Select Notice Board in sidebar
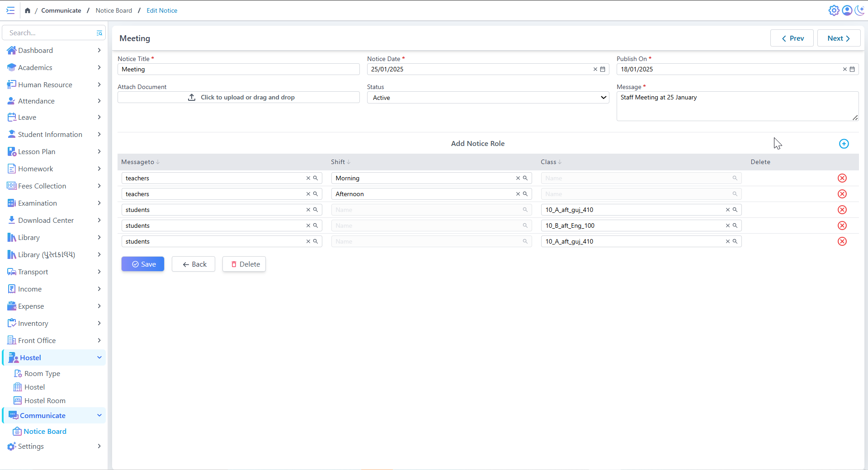Image resolution: width=868 pixels, height=470 pixels. click(x=45, y=432)
